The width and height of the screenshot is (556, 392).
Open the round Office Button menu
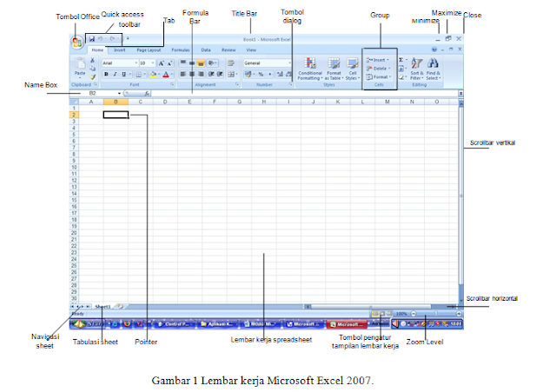point(77,43)
